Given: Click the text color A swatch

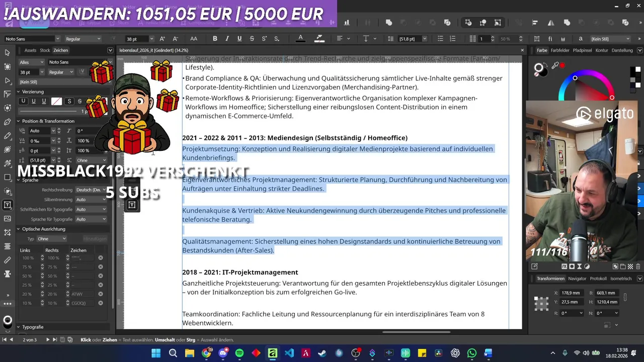Looking at the screenshot, I should coord(300,39).
